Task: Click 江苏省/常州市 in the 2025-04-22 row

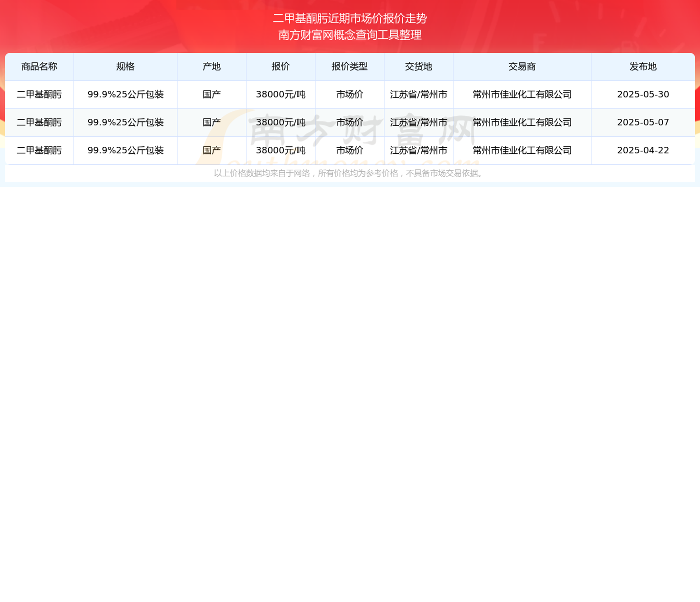Action: click(x=418, y=150)
